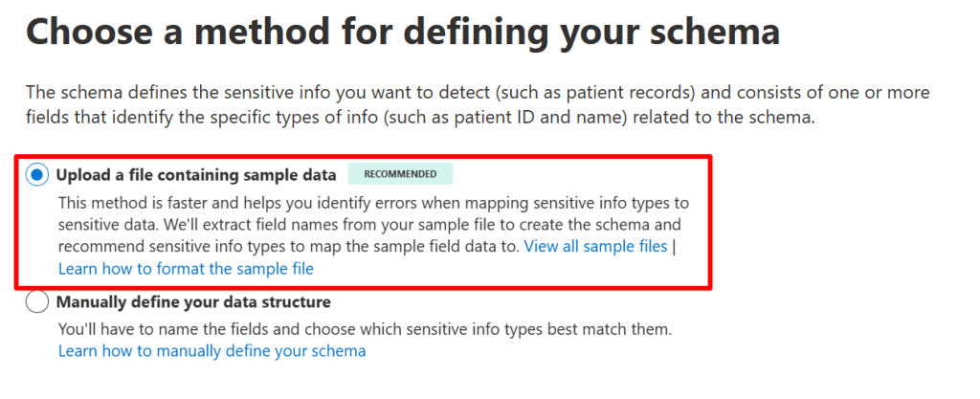Click the 'Choose a method for defining your schema' heading
Screen dimensions: 980x399
(402, 33)
